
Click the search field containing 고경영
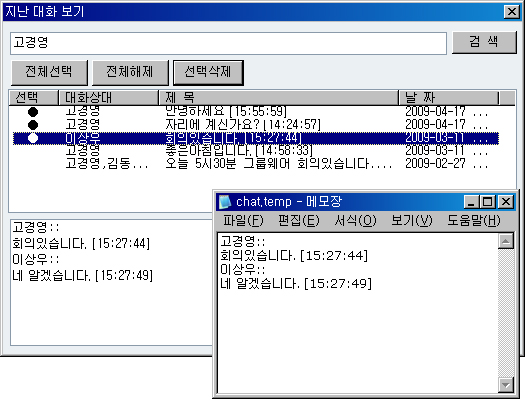(x=228, y=43)
